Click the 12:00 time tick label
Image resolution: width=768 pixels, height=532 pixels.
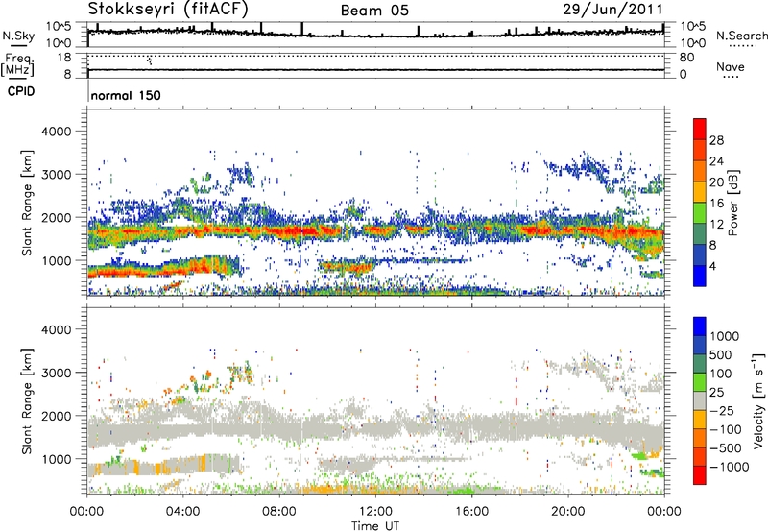coord(375,512)
